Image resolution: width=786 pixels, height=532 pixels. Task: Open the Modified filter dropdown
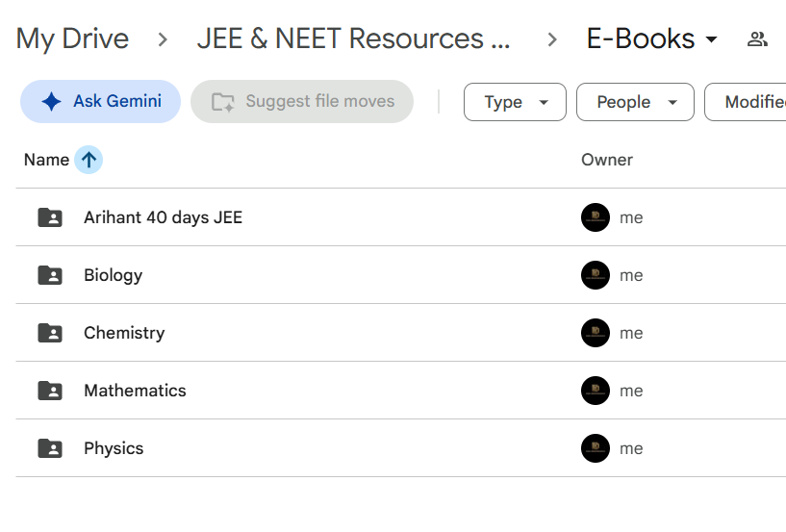point(746,102)
